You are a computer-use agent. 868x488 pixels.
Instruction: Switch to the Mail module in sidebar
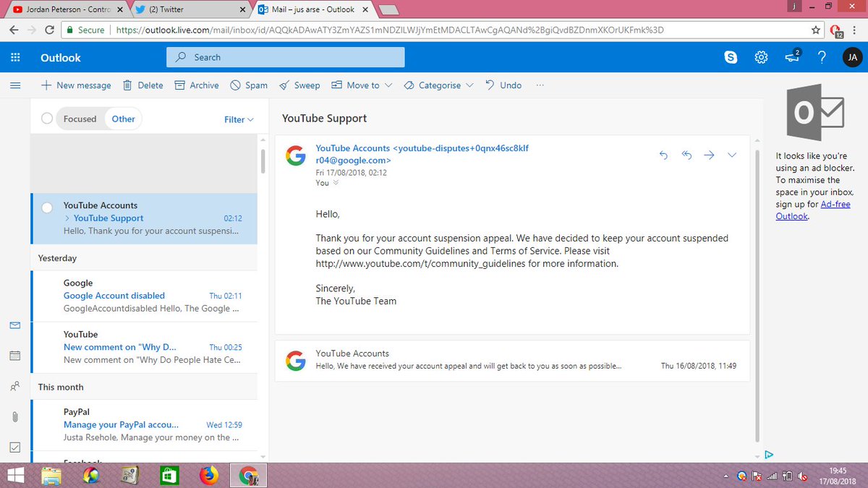coord(15,326)
